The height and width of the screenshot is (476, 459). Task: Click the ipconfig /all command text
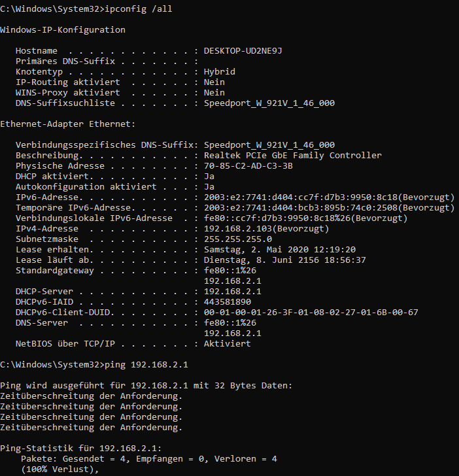click(x=138, y=9)
